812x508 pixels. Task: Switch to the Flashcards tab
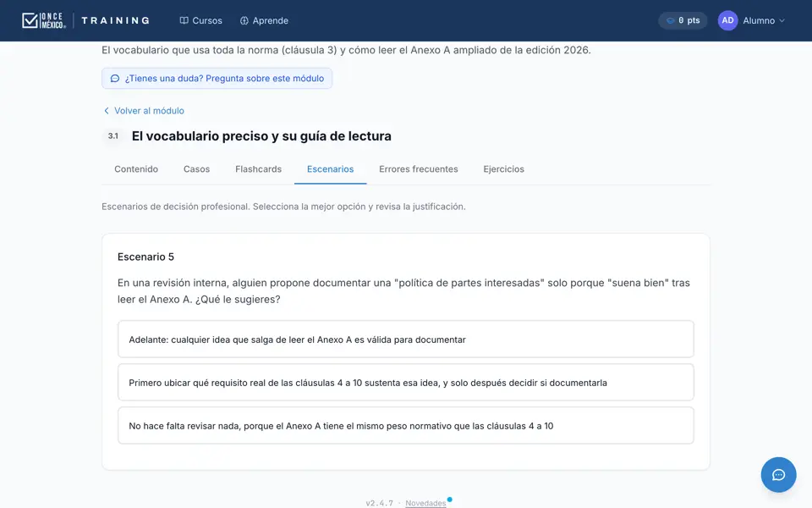[x=259, y=169]
